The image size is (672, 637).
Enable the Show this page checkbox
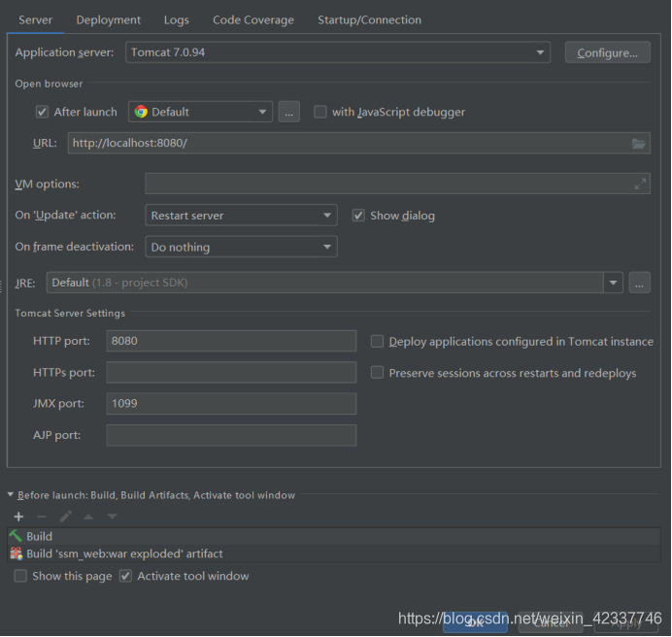20,576
